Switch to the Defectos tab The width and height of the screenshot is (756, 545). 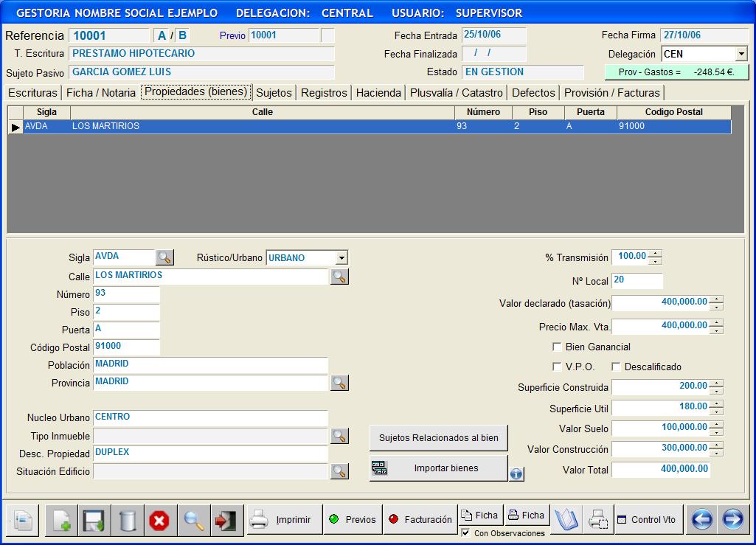[x=533, y=93]
